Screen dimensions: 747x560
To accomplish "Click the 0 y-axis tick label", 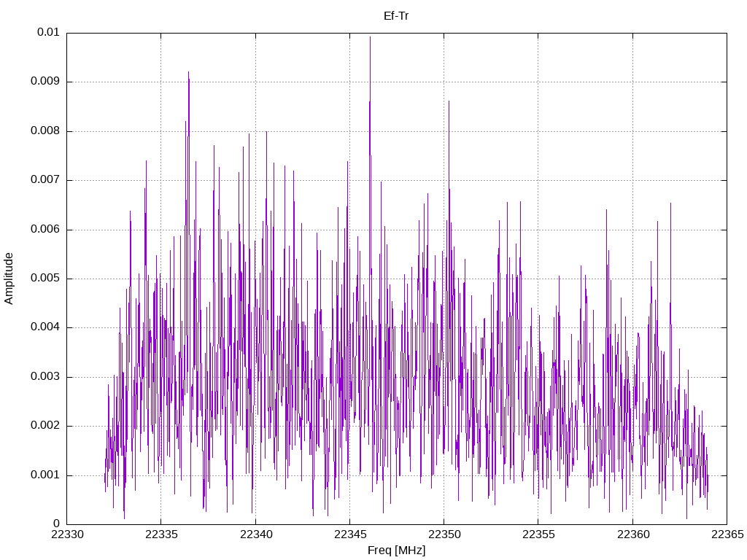I will (56, 524).
